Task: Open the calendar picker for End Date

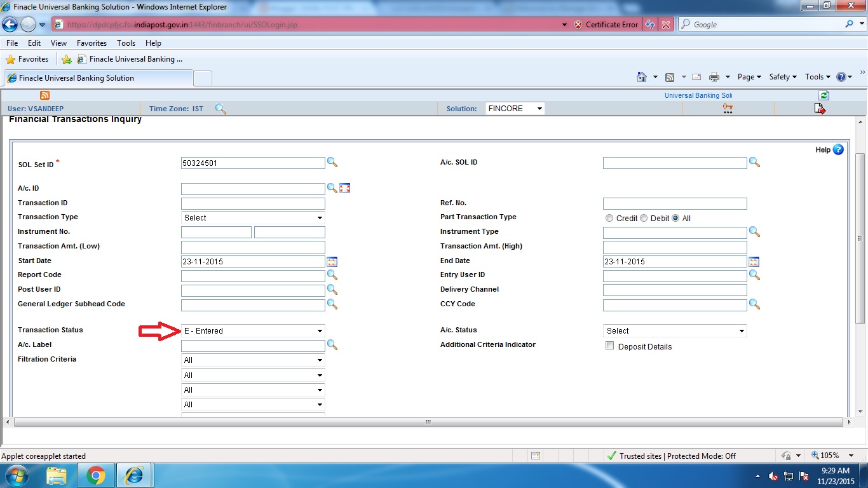Action: pyautogui.click(x=754, y=261)
